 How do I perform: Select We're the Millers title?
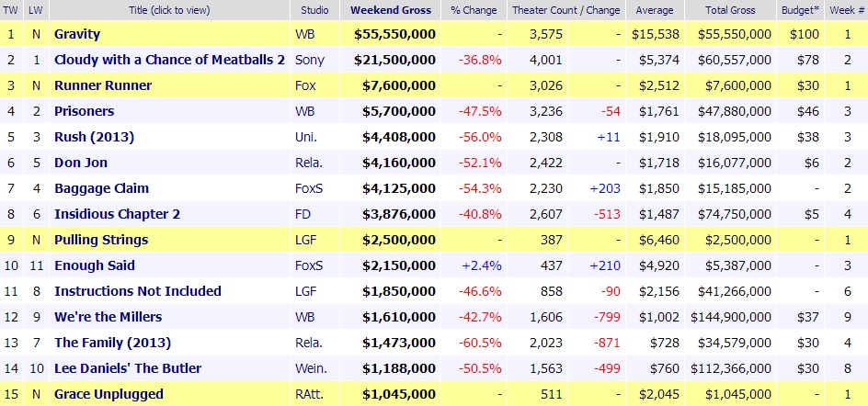pyautogui.click(x=108, y=317)
